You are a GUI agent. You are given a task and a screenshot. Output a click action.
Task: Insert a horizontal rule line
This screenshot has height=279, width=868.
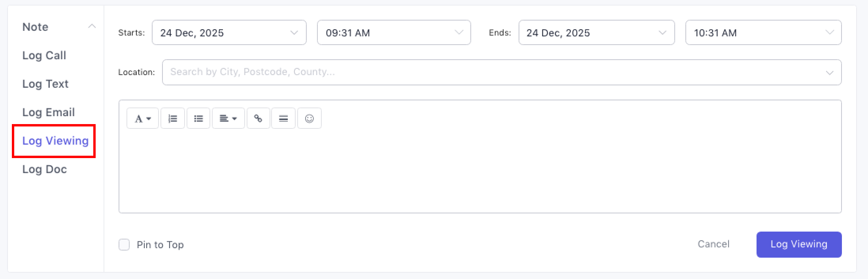coord(283,119)
